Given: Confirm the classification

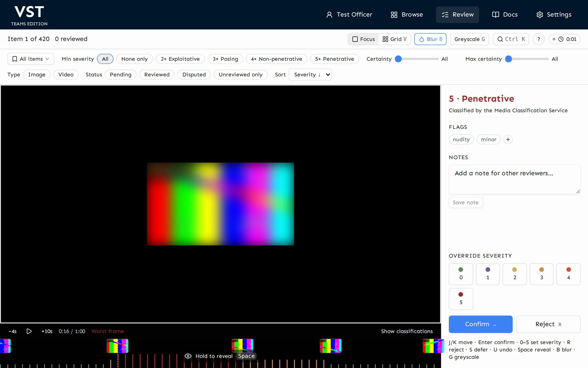Looking at the screenshot, I should pos(480,324).
